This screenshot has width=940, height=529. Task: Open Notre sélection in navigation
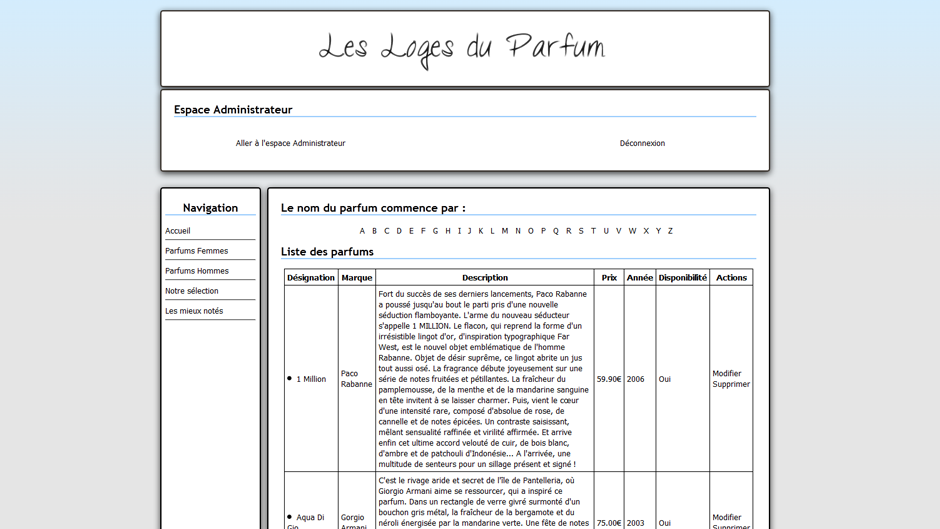[192, 291]
